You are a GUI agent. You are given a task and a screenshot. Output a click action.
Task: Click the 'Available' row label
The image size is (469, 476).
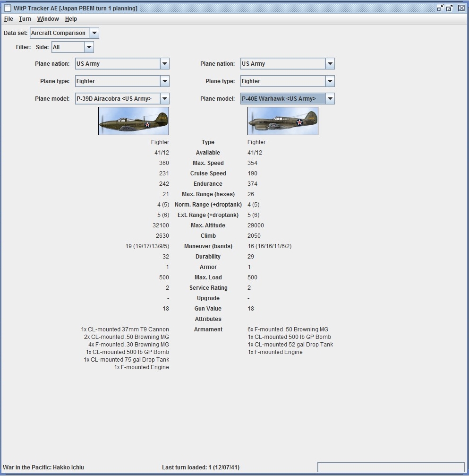click(208, 153)
